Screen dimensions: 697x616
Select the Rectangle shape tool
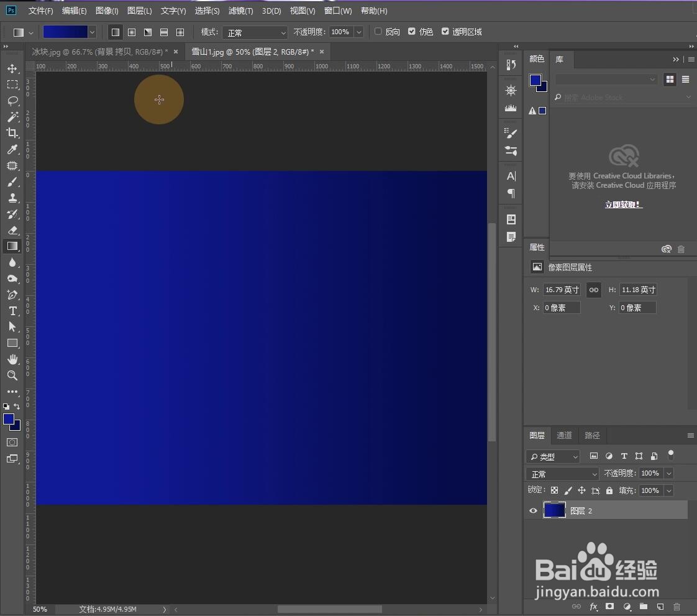coord(12,343)
